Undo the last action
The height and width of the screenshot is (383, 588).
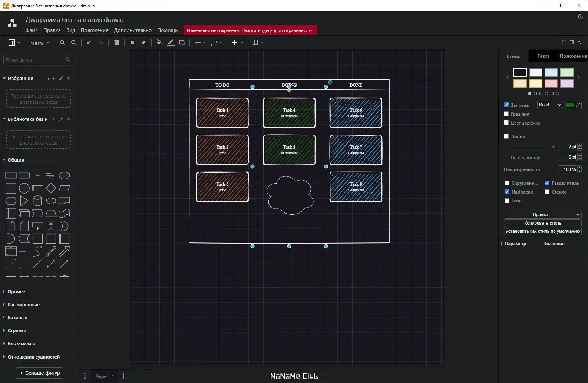(x=89, y=43)
